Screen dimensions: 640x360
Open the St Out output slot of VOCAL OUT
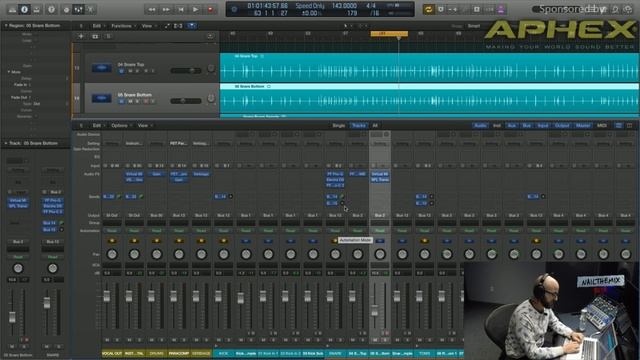pyautogui.click(x=112, y=215)
